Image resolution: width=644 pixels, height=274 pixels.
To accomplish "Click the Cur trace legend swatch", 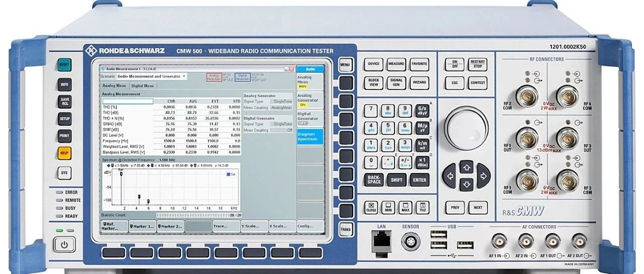I will pyautogui.click(x=227, y=174).
